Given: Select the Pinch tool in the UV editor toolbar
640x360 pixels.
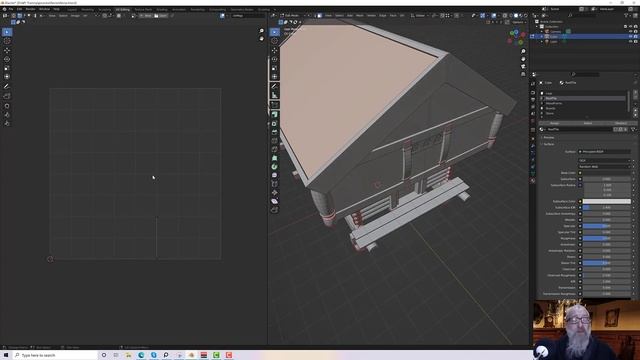Looking at the screenshot, I should point(7,123).
